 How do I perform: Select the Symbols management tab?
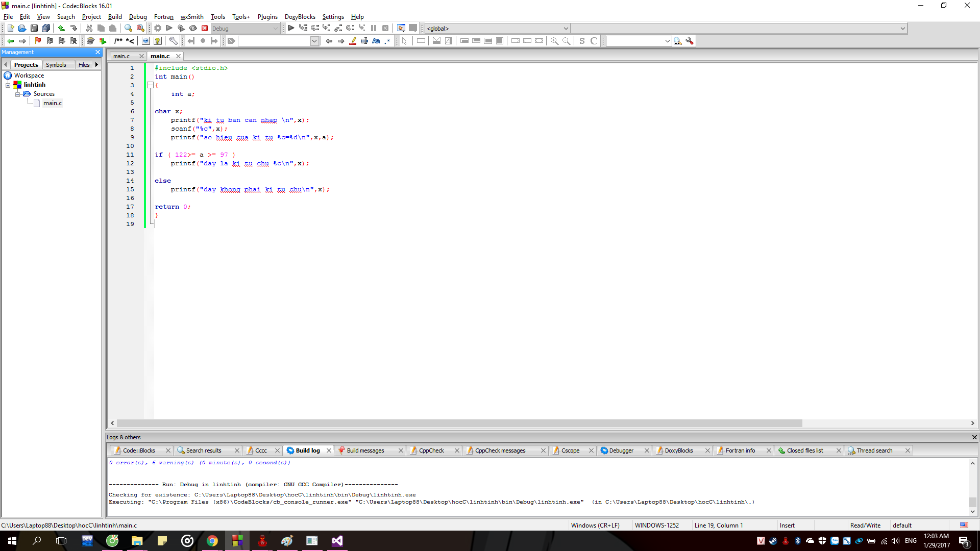pos(56,65)
